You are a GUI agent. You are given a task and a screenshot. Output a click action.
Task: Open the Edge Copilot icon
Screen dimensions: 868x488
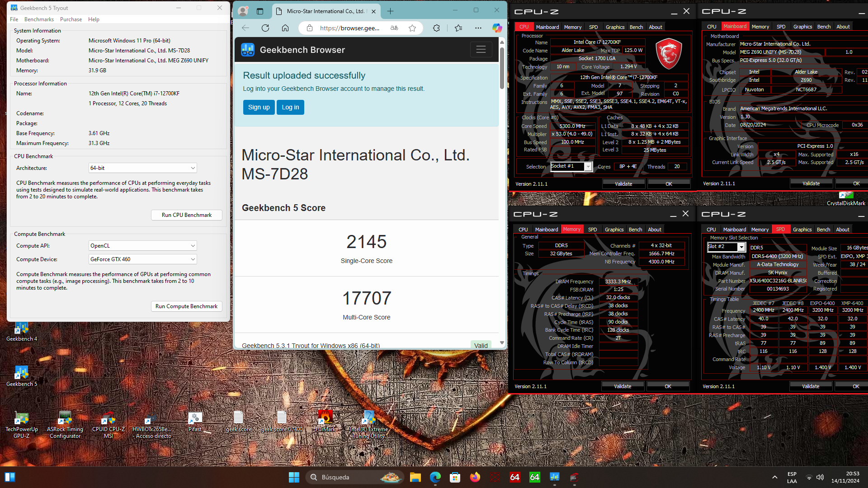pos(497,28)
